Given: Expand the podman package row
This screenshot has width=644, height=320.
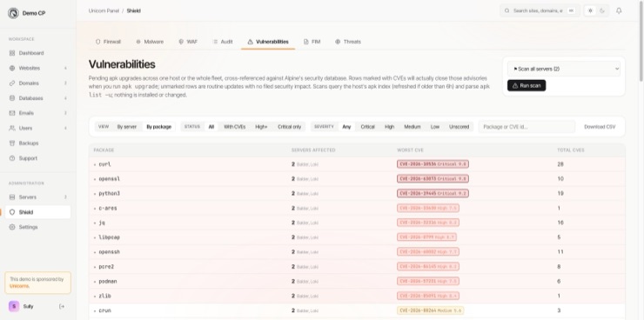Looking at the screenshot, I should 357,281.
